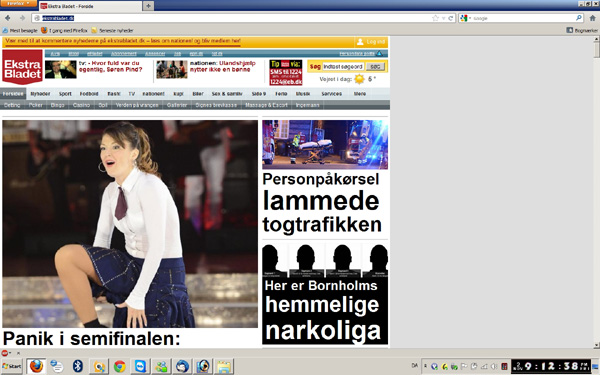Open the Fodbold section
Image resolution: width=600 pixels, height=375 pixels.
click(89, 94)
